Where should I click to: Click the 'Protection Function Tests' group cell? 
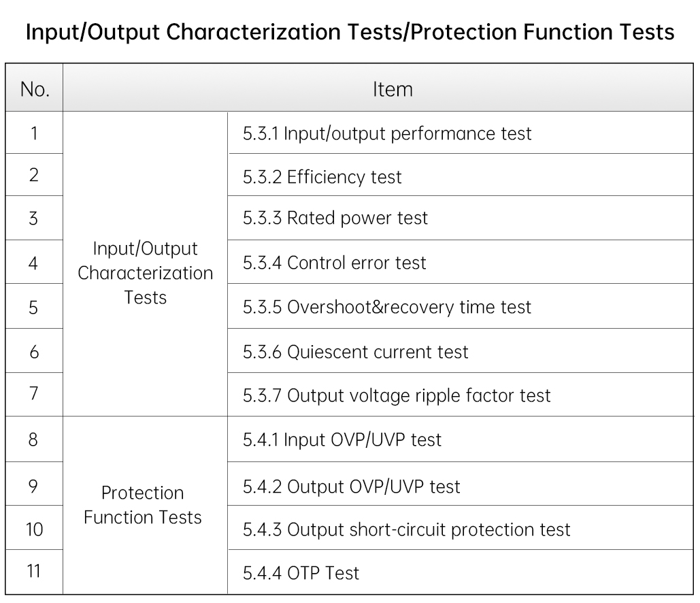point(143,505)
